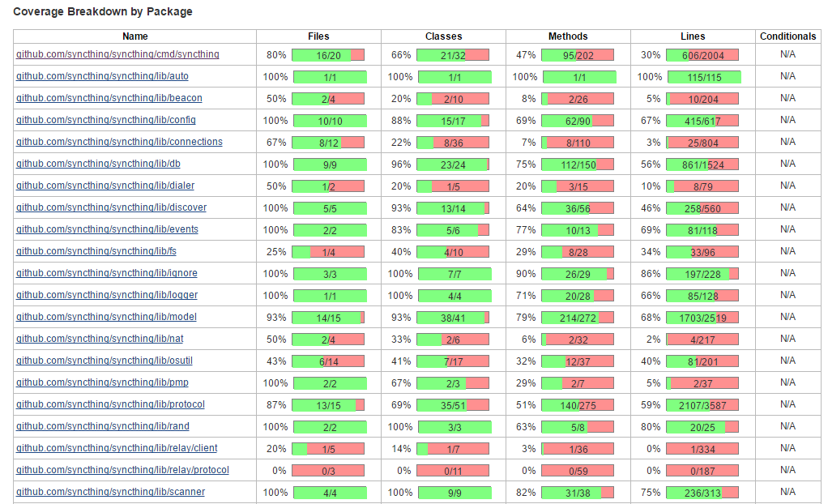Click the 0/59 methods coverage bar
Screen dimensions: 828x504
pos(578,471)
